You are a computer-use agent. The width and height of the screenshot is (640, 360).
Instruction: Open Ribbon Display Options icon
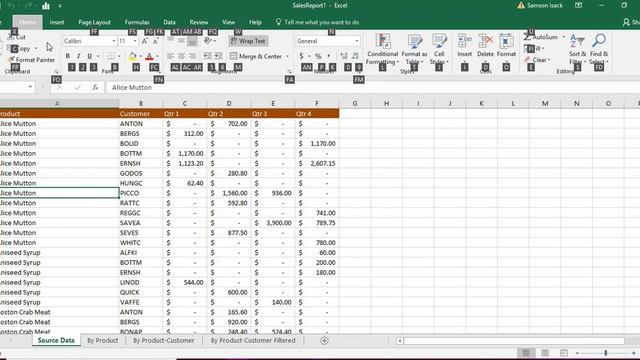[578, 5]
